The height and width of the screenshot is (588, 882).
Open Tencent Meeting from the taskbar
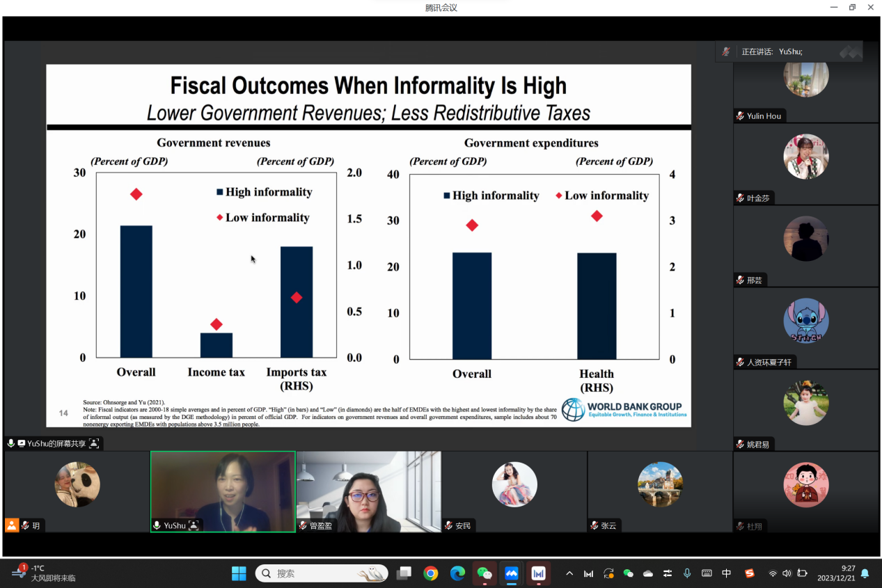512,573
